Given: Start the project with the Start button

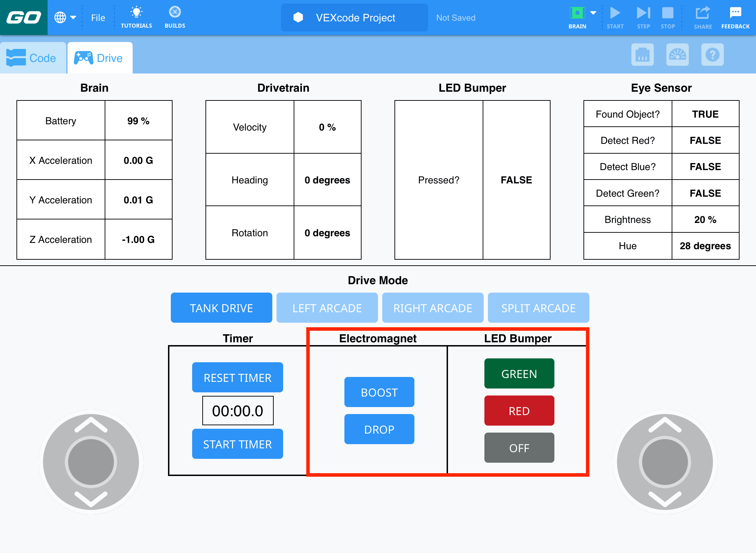Looking at the screenshot, I should coord(615,17).
